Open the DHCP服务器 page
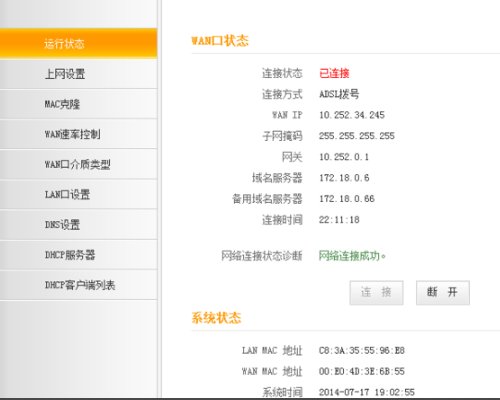The height and width of the screenshot is (400, 500). pos(78,255)
